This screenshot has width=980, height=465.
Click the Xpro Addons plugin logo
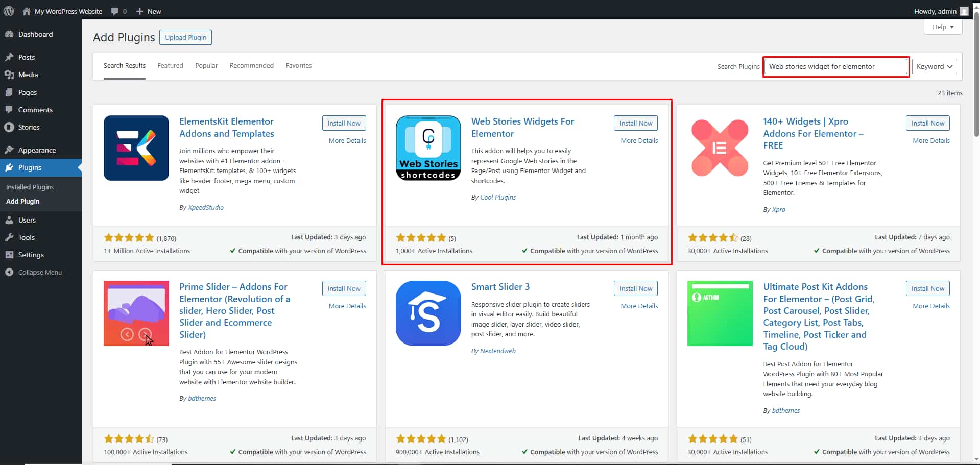click(720, 148)
